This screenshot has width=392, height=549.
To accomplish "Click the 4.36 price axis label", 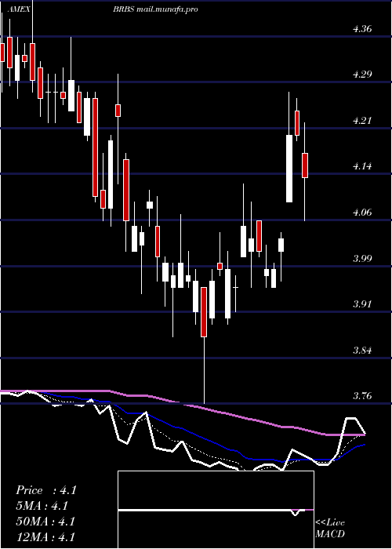I will pyautogui.click(x=362, y=29).
